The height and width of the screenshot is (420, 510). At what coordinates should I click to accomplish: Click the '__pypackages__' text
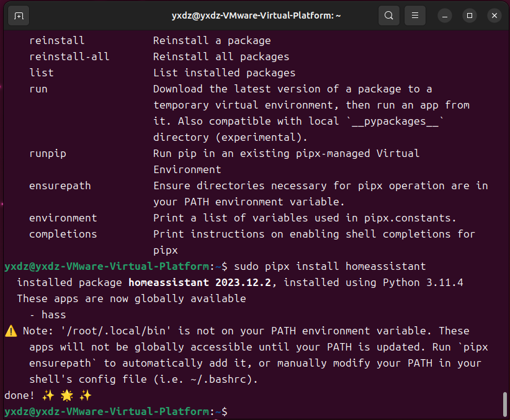coord(395,122)
